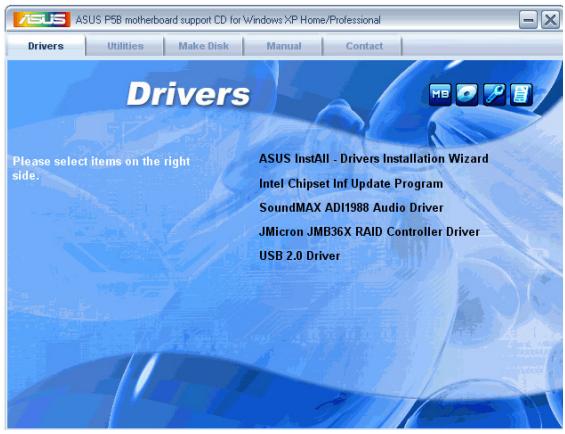This screenshot has width=565, height=434.
Task: Install SoundMAX ADI1988 Audio Driver
Action: coord(351,208)
